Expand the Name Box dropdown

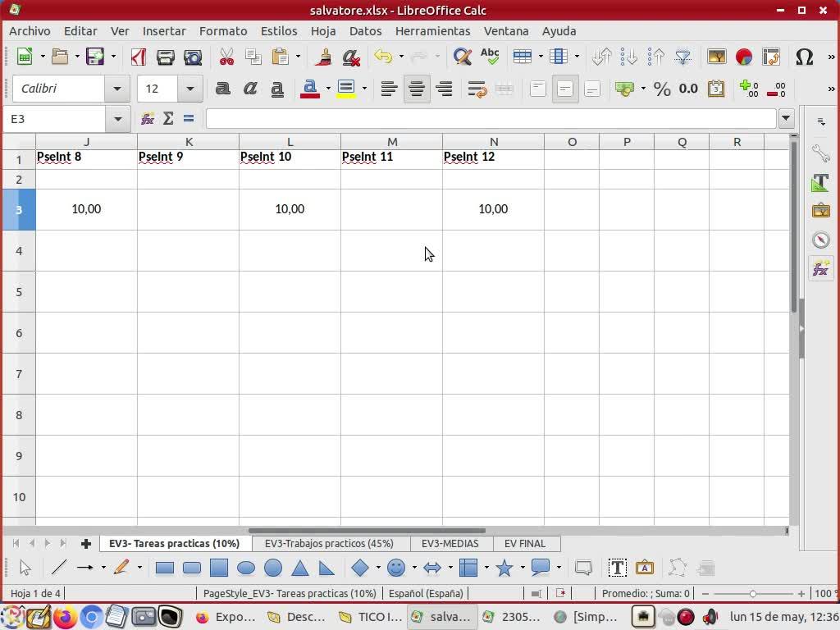pyautogui.click(x=117, y=118)
